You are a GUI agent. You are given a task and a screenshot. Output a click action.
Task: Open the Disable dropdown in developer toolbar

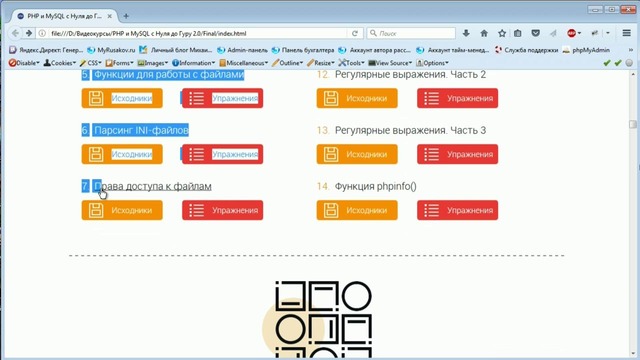tap(24, 63)
